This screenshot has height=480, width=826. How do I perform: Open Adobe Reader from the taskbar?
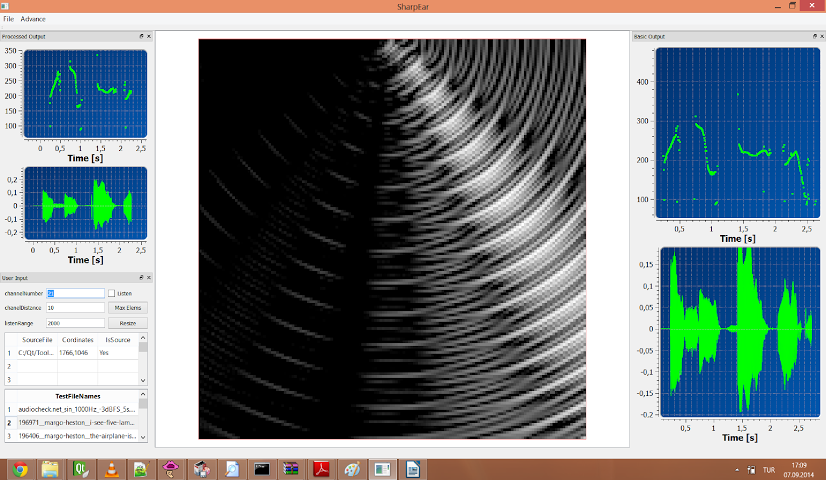321,469
